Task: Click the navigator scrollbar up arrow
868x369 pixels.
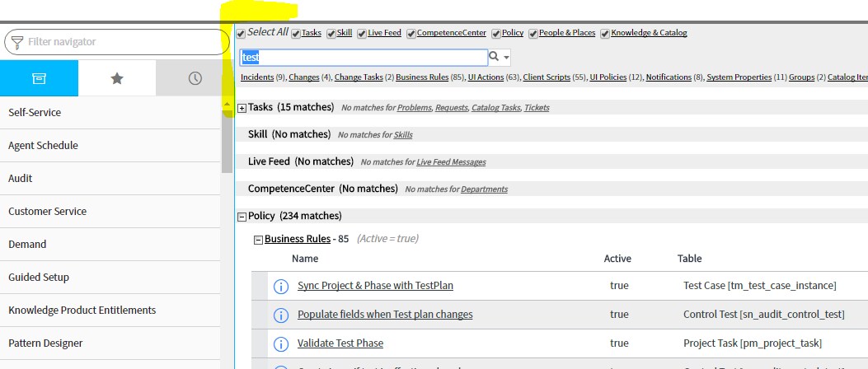Action: tap(227, 104)
